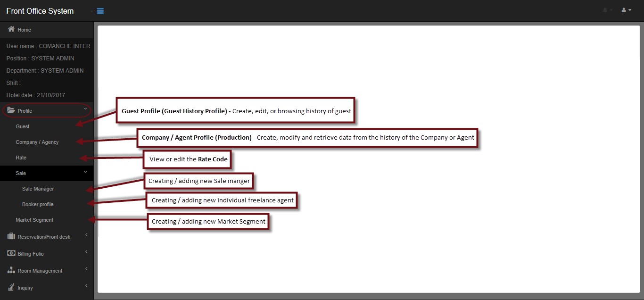Click the Profile open-folder icon
The width and height of the screenshot is (644, 300).
pyautogui.click(x=11, y=110)
